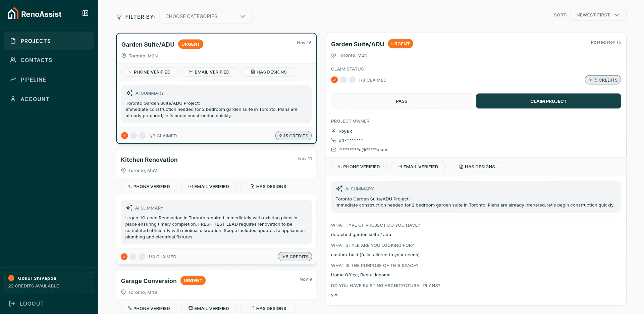This screenshot has height=314, width=644.
Task: Open Contacts from the sidebar icon
Action: [x=13, y=60]
